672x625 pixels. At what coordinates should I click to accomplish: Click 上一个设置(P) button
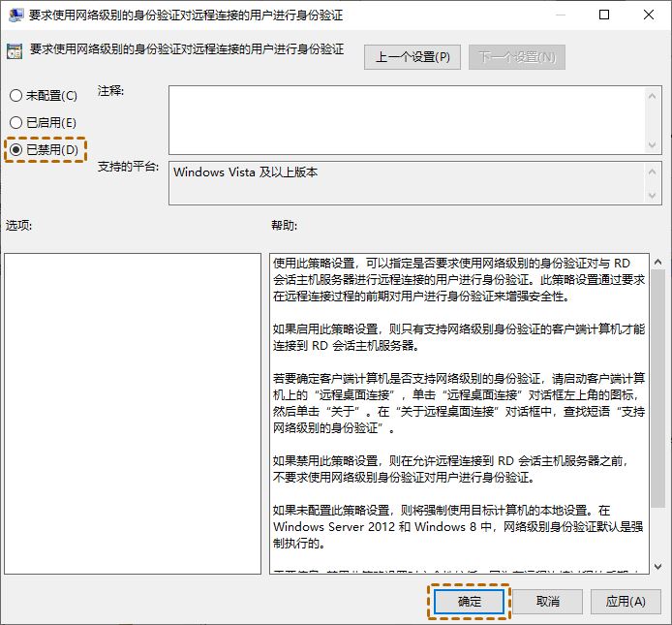[x=412, y=57]
